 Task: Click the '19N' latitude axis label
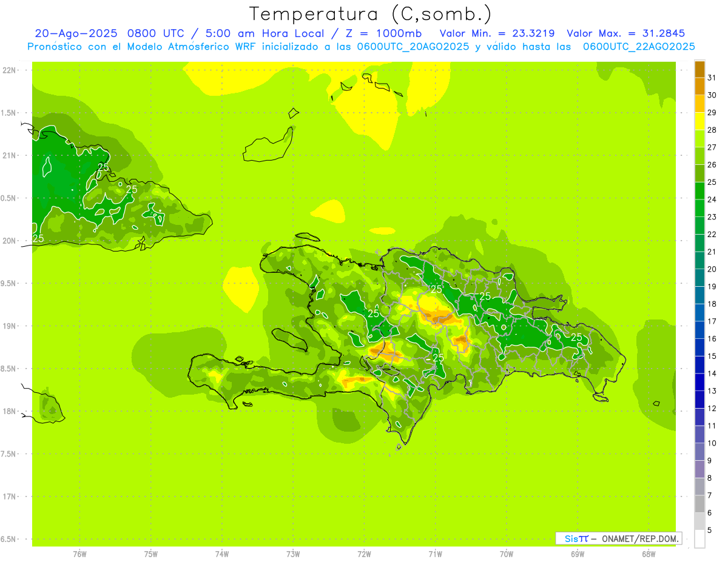click(10, 326)
